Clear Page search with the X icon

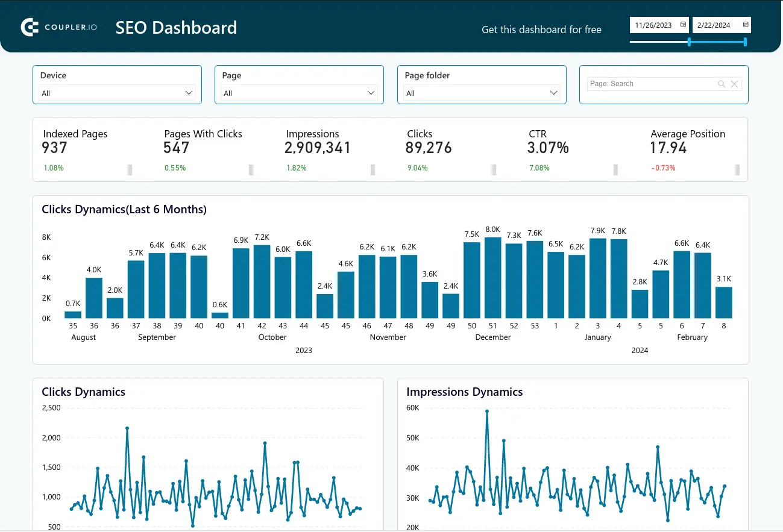point(734,84)
